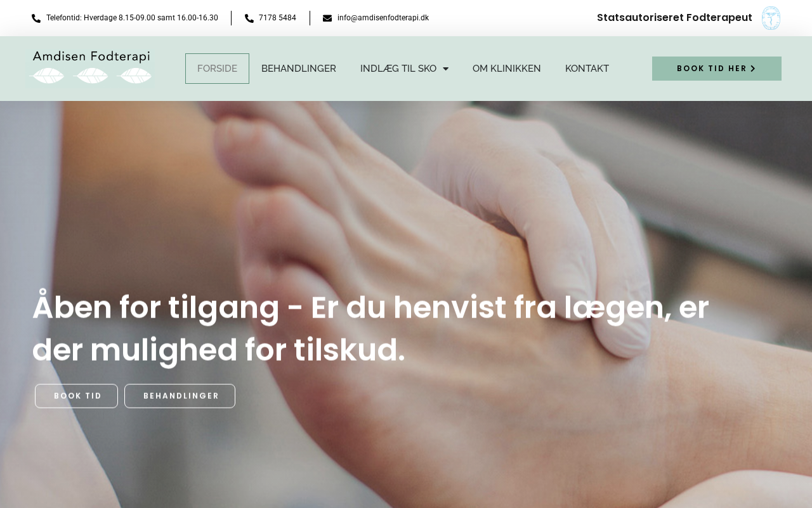The image size is (812, 508).
Task: Open the Behandlinger menu item
Action: coord(299,69)
